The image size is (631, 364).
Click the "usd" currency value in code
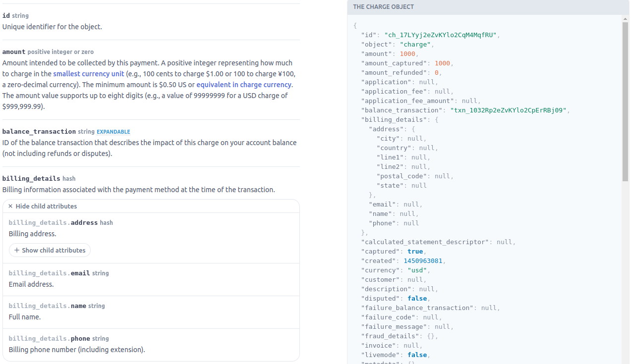pos(417,270)
